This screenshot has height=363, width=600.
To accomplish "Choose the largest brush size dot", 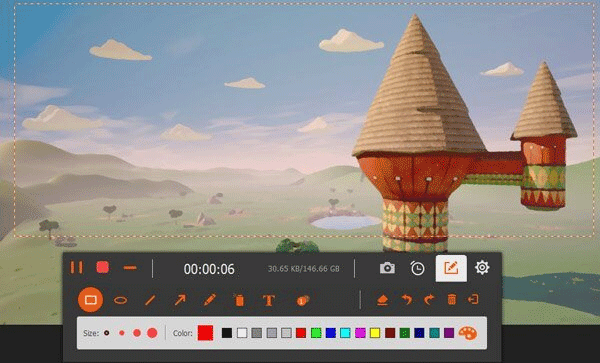I will [152, 333].
